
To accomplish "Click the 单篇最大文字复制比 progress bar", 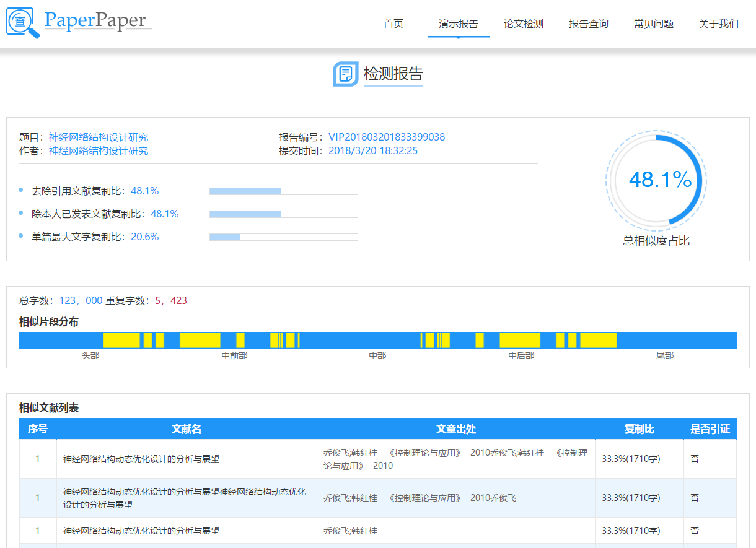I will [x=283, y=237].
